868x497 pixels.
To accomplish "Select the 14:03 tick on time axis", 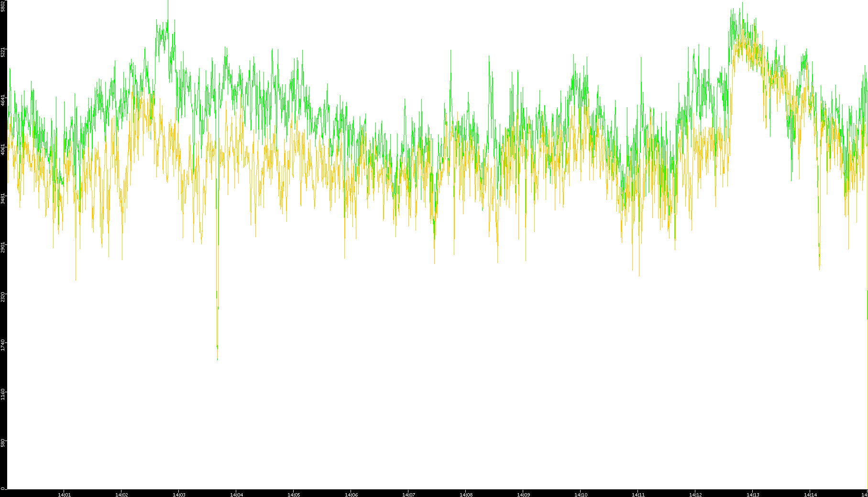I will 179,494.
